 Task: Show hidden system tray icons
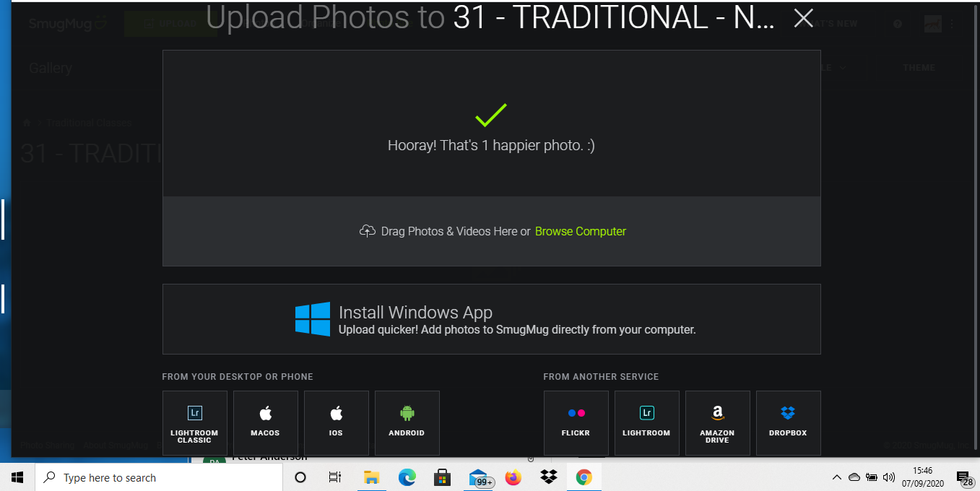tap(837, 477)
